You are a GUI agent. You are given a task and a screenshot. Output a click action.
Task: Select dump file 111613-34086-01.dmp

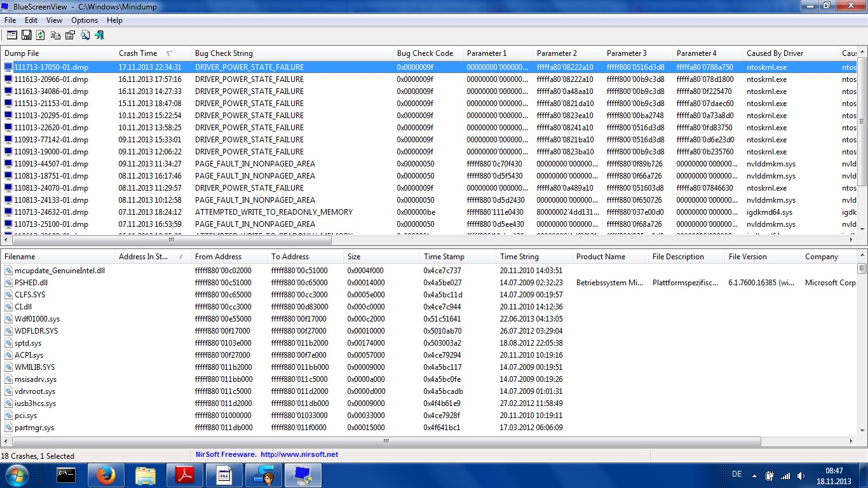click(51, 91)
